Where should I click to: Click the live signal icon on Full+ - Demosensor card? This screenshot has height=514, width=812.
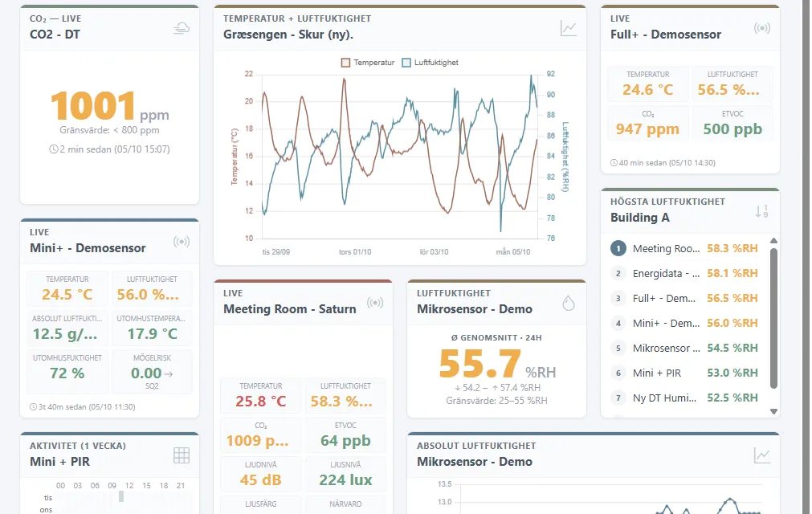(x=761, y=28)
